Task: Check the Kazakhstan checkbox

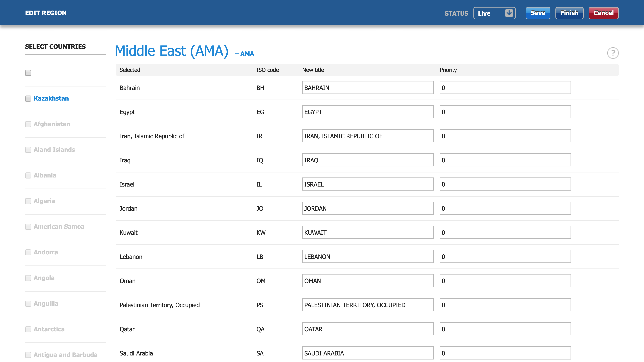Action: 28,98
